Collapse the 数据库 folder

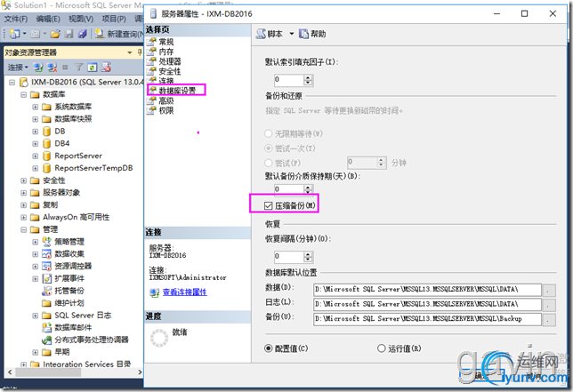(24, 95)
